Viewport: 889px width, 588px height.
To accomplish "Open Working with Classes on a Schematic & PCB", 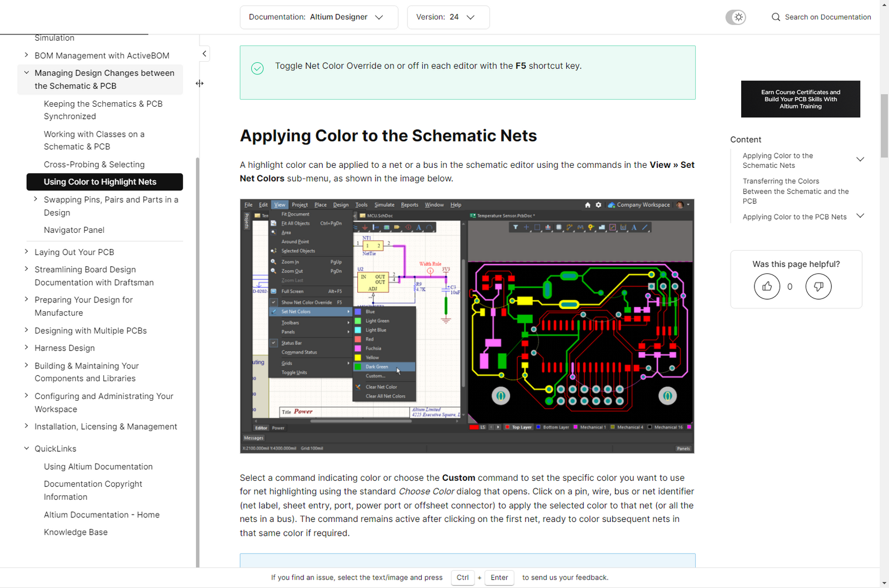I will [x=94, y=141].
